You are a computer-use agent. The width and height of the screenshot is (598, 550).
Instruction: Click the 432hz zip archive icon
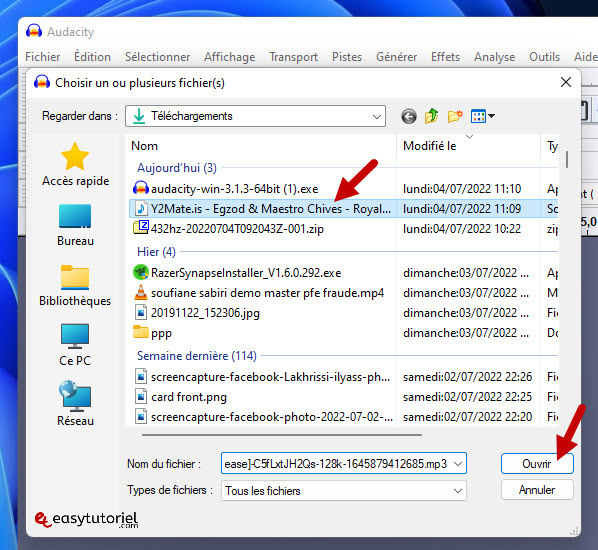[140, 228]
